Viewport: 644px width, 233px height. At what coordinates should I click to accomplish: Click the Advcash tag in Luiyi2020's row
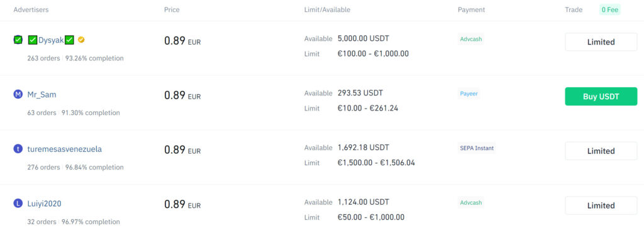[471, 203]
